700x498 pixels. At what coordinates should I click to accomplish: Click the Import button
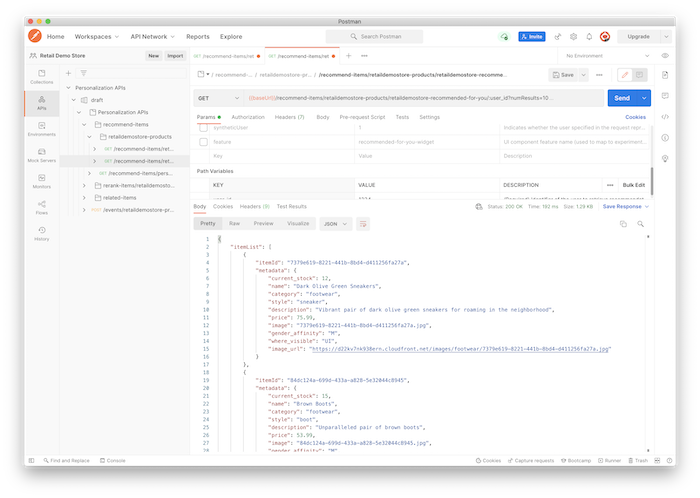pyautogui.click(x=175, y=56)
